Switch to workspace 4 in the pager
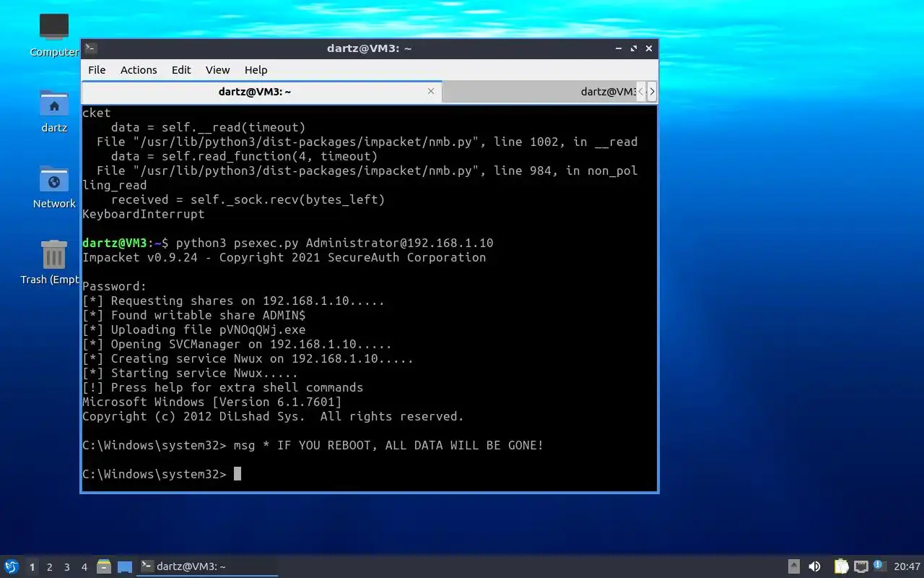The image size is (924, 578). click(84, 567)
